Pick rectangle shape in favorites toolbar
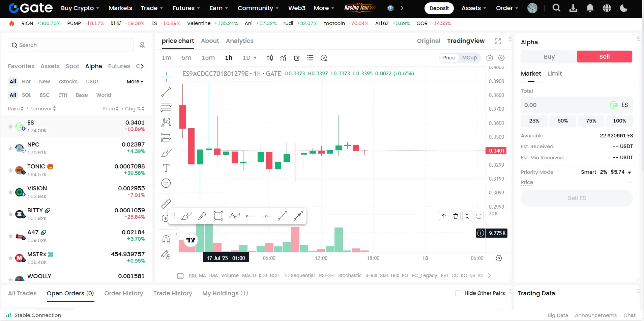644x321 pixels. pos(218,216)
